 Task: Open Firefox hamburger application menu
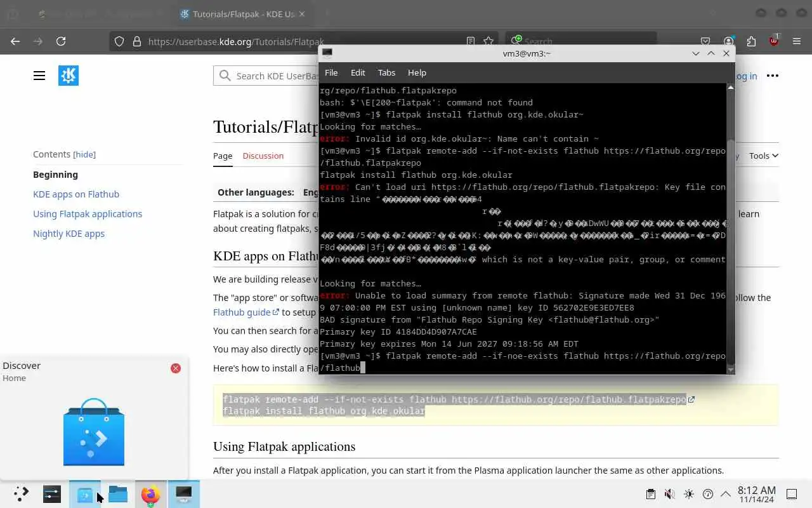point(797,41)
